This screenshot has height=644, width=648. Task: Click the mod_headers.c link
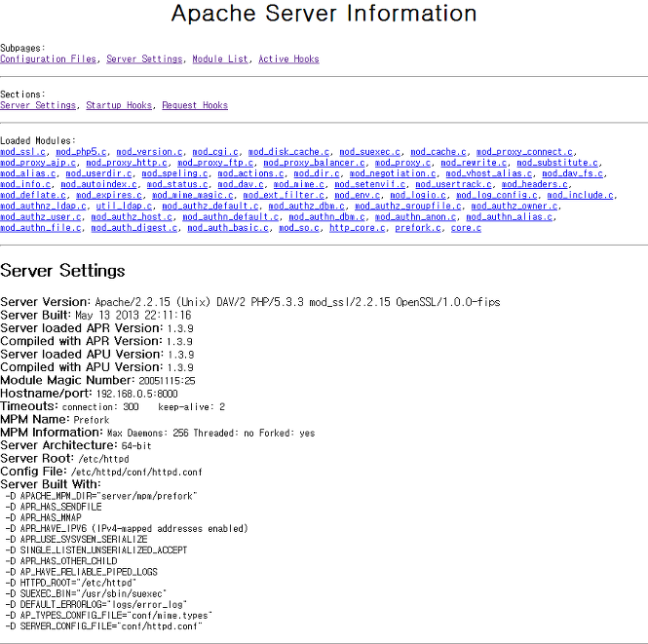(x=534, y=184)
